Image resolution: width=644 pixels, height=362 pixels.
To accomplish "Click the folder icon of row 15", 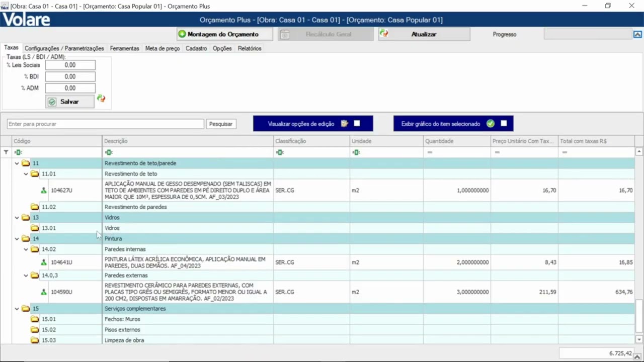I will (x=26, y=308).
